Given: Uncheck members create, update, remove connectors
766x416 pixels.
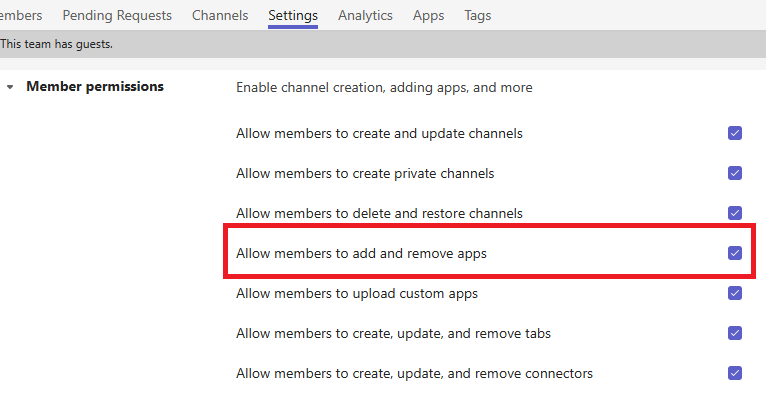Looking at the screenshot, I should click(x=735, y=374).
